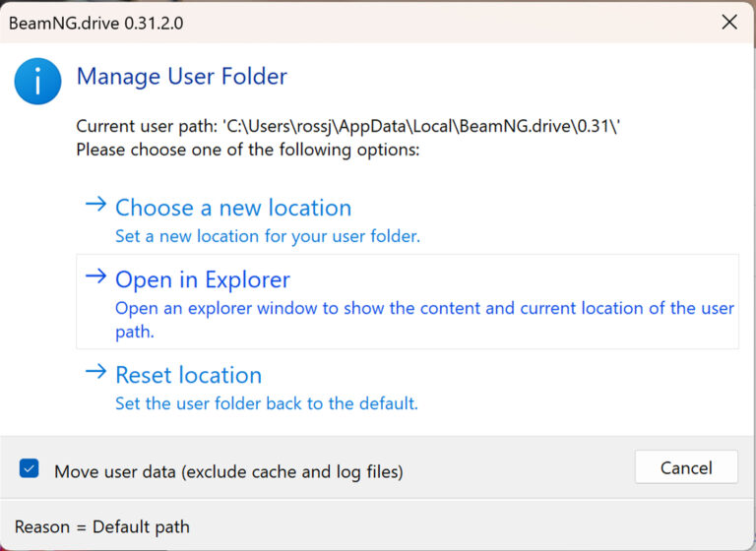
Task: Close the Manage User Folder dialog with X
Action: tap(728, 22)
